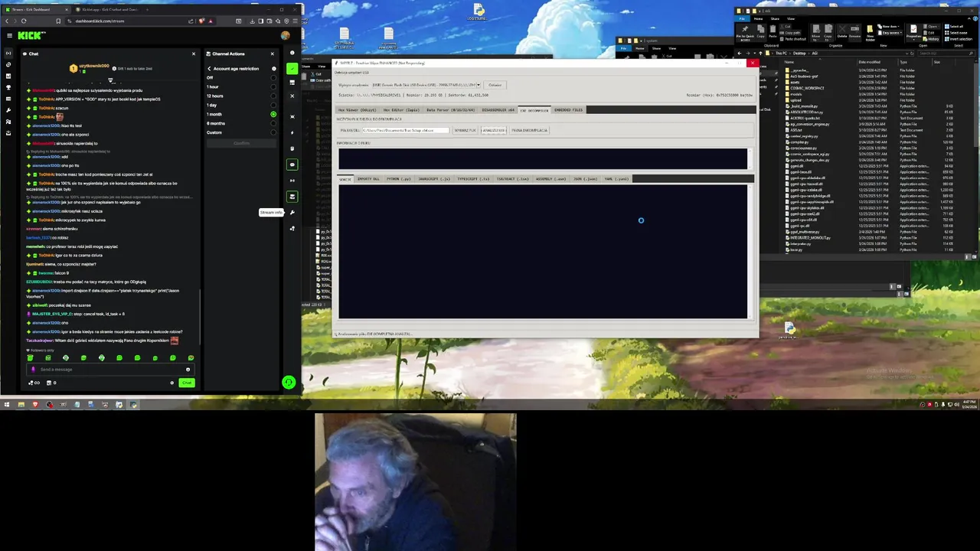Reload the Kick dashboard page
980x551 pixels.
click(24, 21)
